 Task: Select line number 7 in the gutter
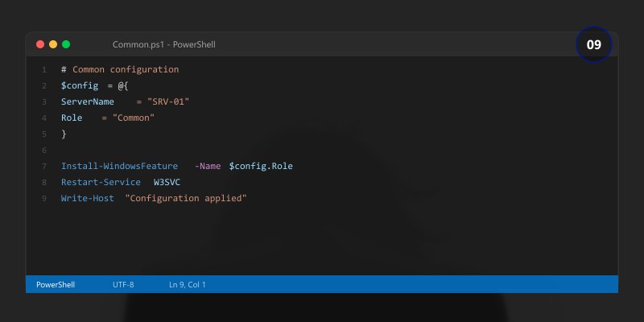click(44, 166)
